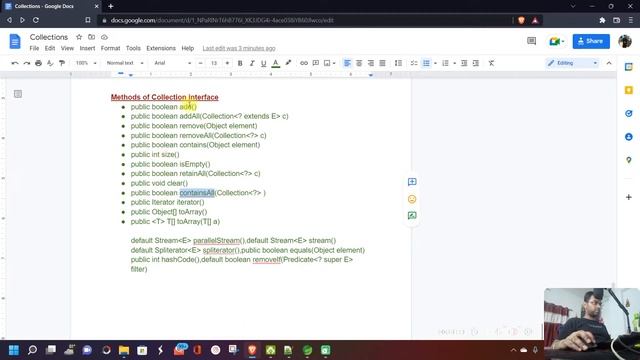Click the Share button
Viewport: 640px width, 360px height.
[591, 41]
